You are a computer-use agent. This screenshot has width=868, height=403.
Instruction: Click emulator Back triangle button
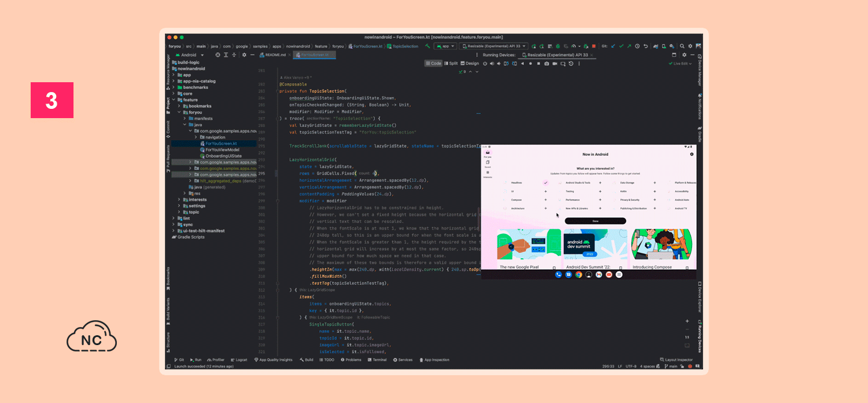[523, 64]
